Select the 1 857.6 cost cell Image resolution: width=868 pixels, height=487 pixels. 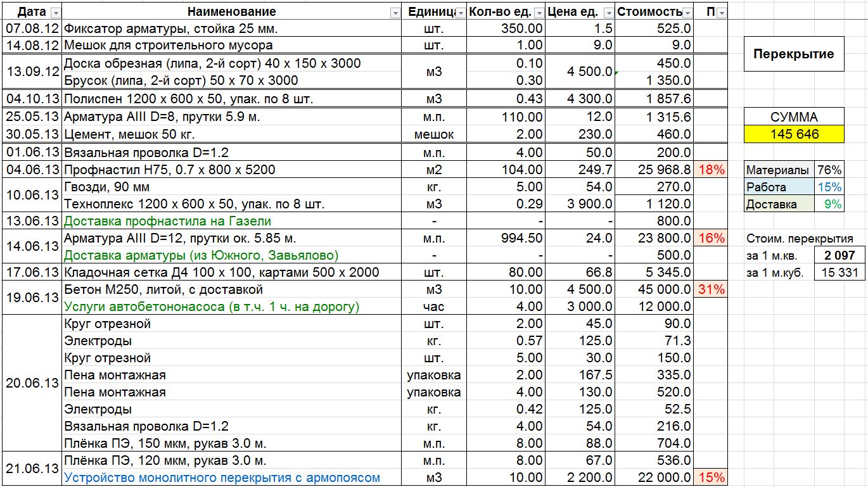pos(655,99)
